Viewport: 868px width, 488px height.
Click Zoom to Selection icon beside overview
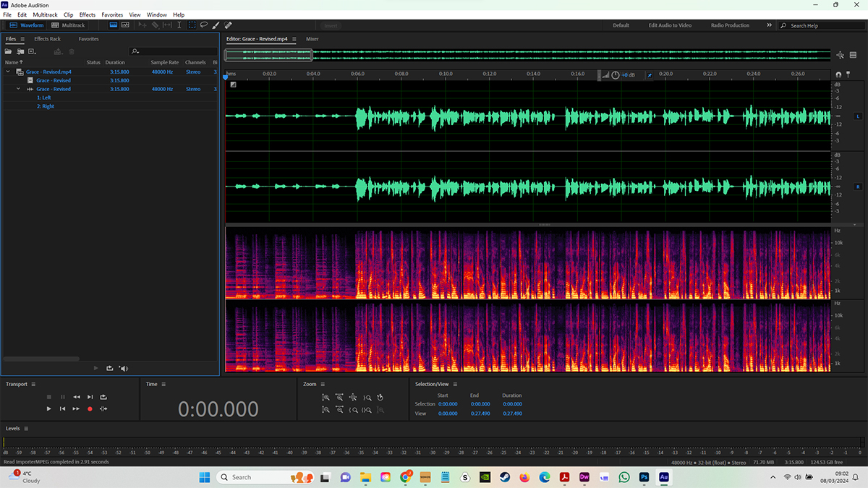click(x=840, y=55)
